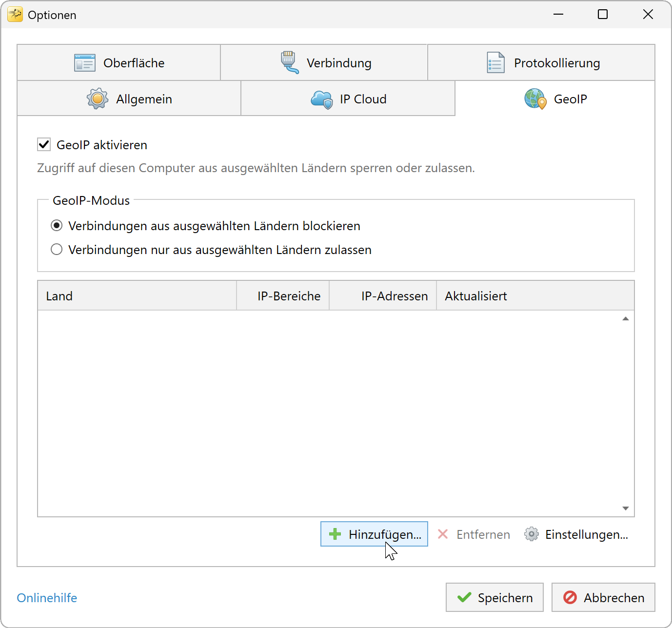
Task: Click the GeoIP globe icon
Action: click(535, 99)
